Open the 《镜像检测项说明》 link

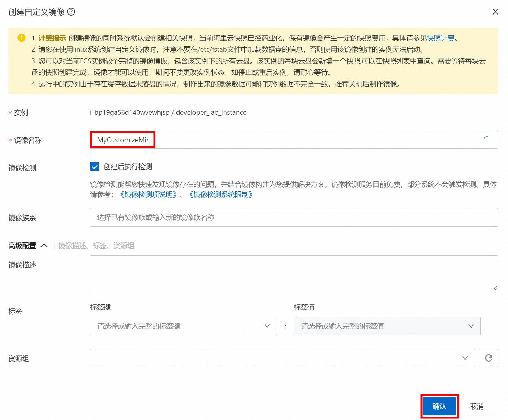tap(149, 195)
